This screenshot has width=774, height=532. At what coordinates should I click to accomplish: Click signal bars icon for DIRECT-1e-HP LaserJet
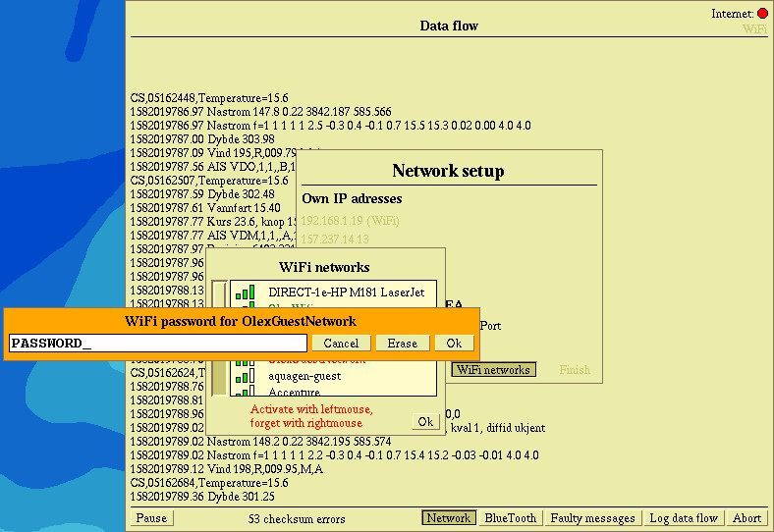(246, 292)
